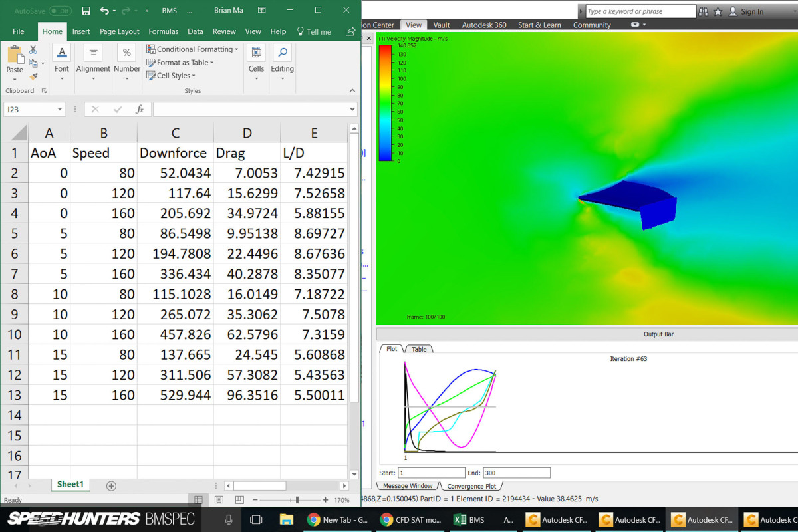The image size is (798, 532).
Task: Open Excel BMS from the taskbar
Action: pos(469,519)
